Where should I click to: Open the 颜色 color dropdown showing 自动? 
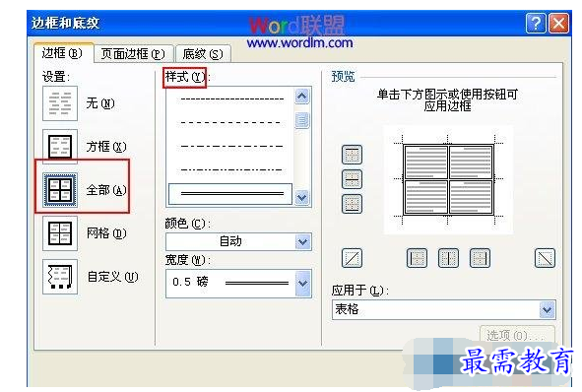(238, 241)
